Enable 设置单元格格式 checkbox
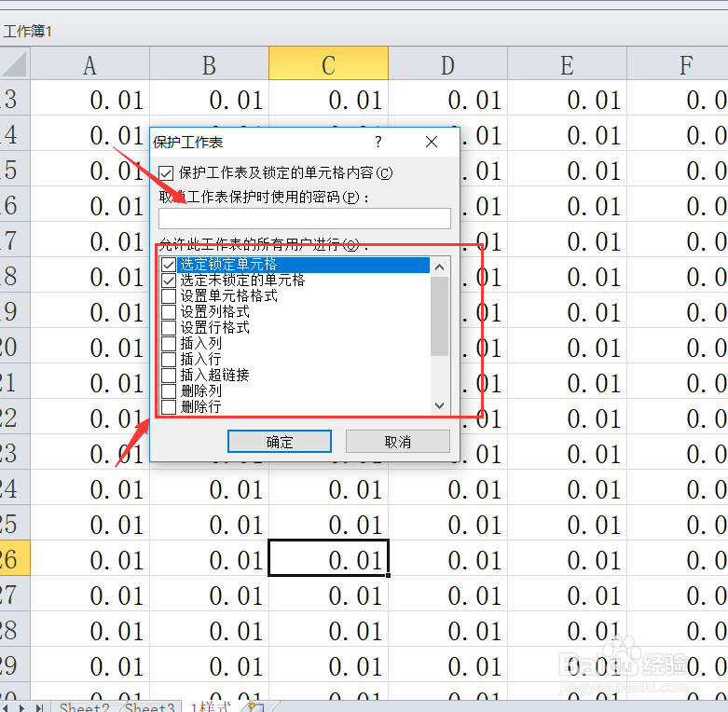This screenshot has width=728, height=712. 169,296
